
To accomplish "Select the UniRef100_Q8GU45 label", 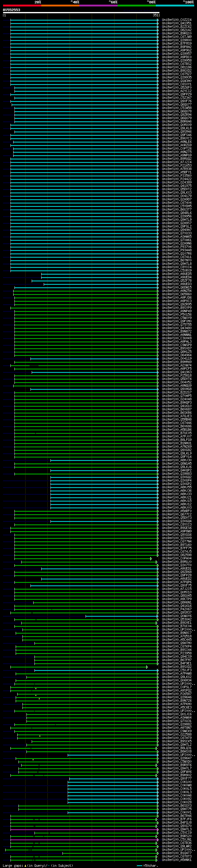I will 176,596.
